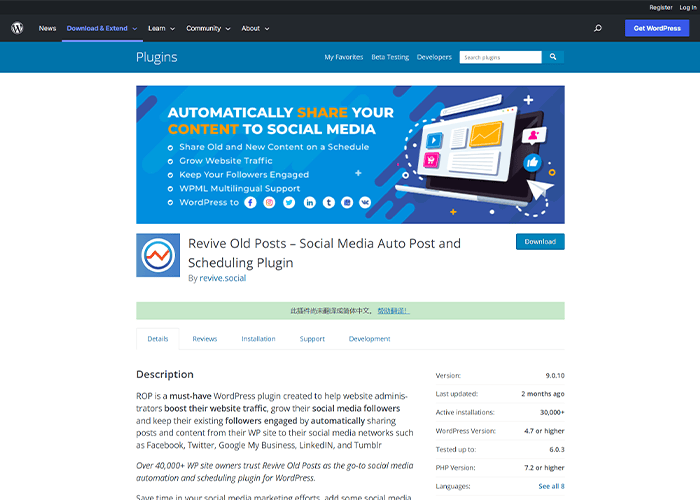Click the Get WordPress button
Image resolution: width=700 pixels, height=500 pixels.
(x=657, y=28)
